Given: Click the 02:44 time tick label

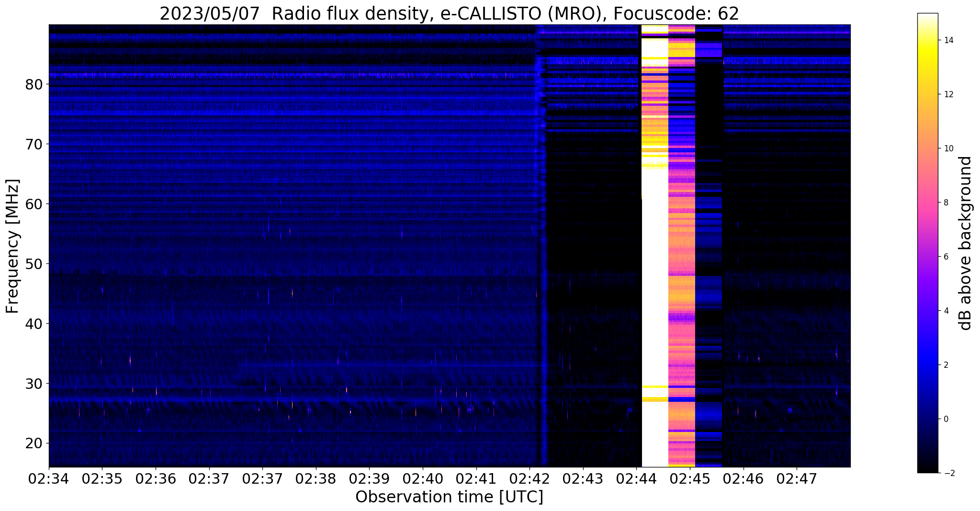Looking at the screenshot, I should click(x=637, y=478).
